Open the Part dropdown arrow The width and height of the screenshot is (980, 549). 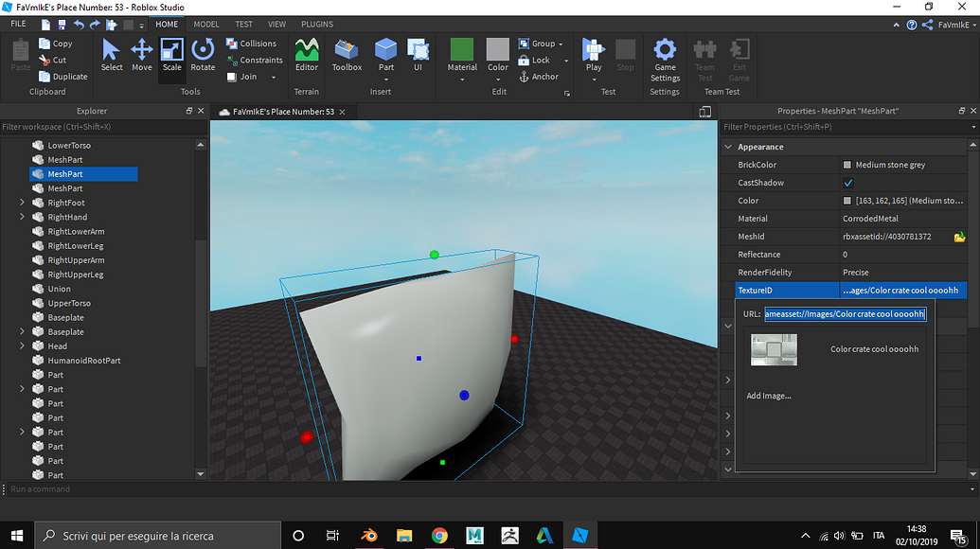pyautogui.click(x=385, y=80)
